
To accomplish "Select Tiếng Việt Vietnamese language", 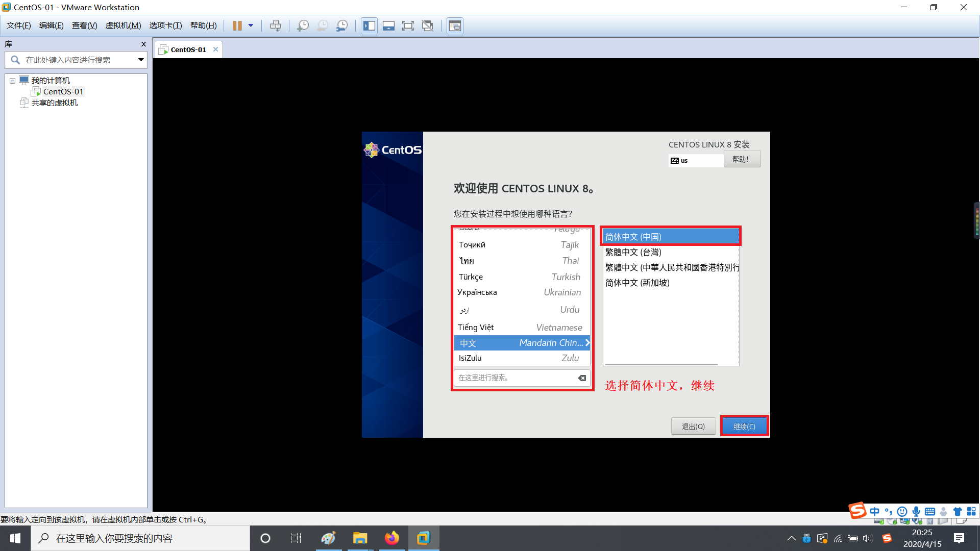I will coord(522,328).
